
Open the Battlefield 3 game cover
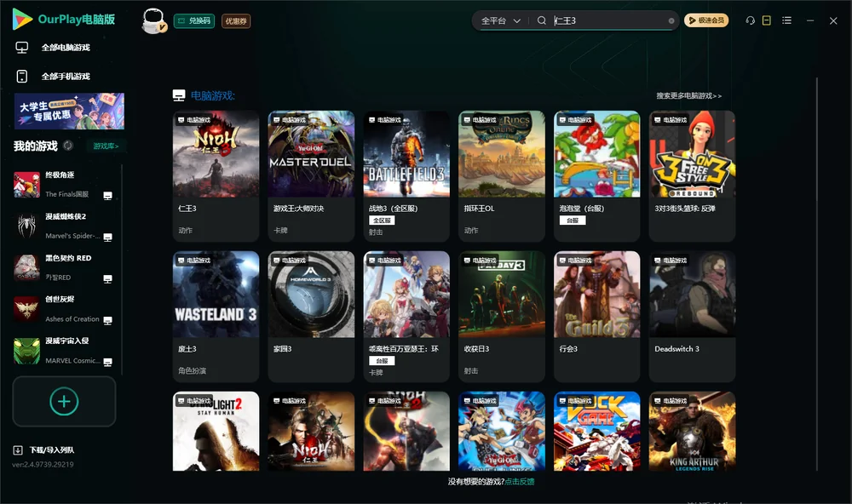pyautogui.click(x=406, y=154)
